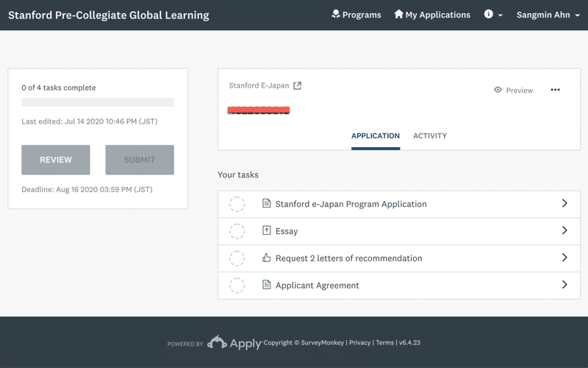588x368 pixels.
Task: Click thumbs-up icon for recommendation letters task
Action: point(266,258)
